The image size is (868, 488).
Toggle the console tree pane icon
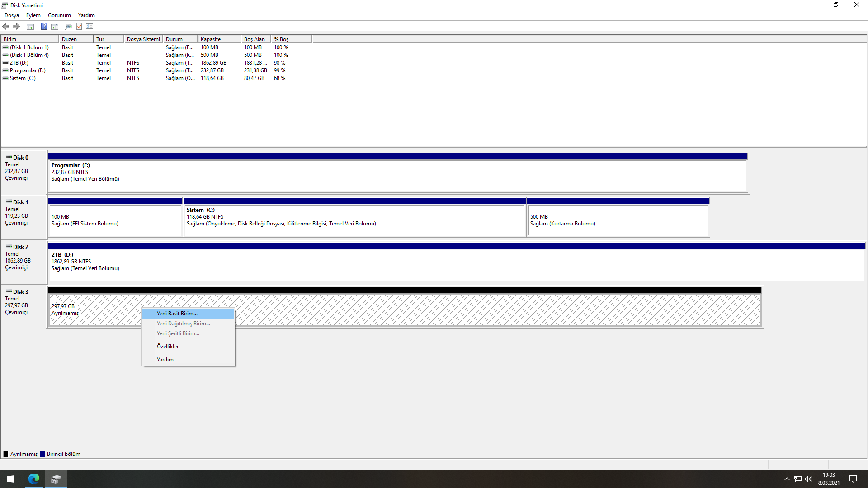point(30,27)
